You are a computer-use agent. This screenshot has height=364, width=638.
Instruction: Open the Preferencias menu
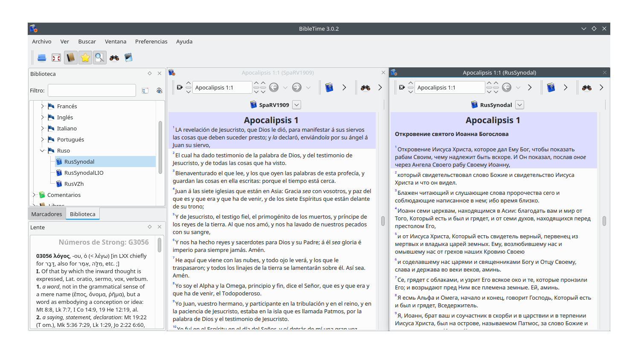[151, 41]
